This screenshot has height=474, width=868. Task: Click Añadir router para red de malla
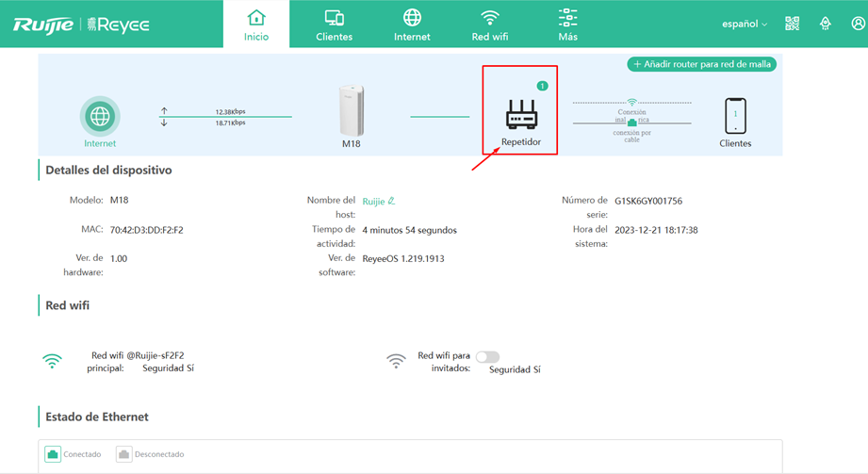point(702,64)
